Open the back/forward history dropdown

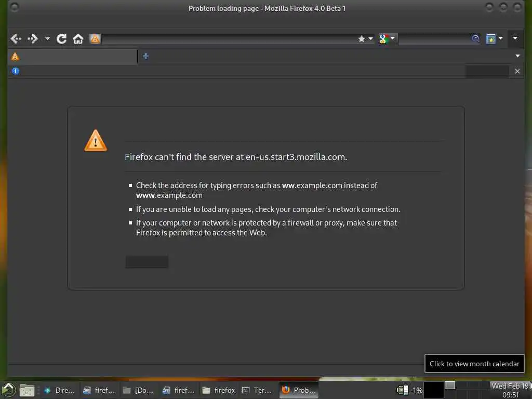point(47,38)
